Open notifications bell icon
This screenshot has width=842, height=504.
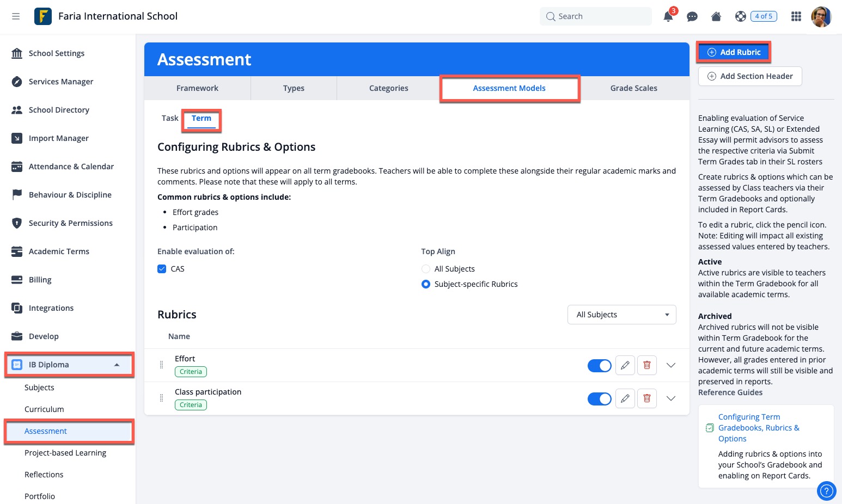click(x=668, y=16)
